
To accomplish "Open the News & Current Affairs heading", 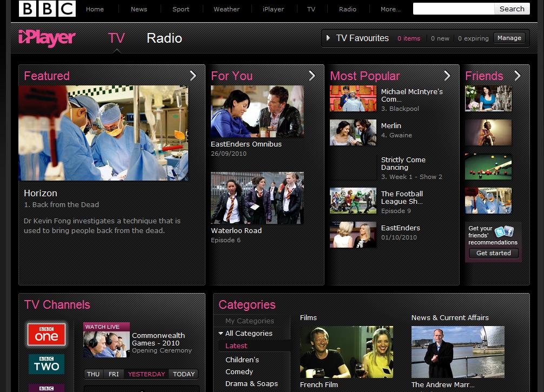I will click(450, 317).
